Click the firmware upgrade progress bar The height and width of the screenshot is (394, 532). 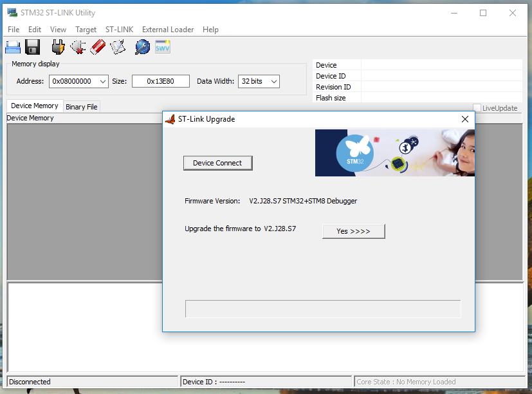tap(323, 309)
